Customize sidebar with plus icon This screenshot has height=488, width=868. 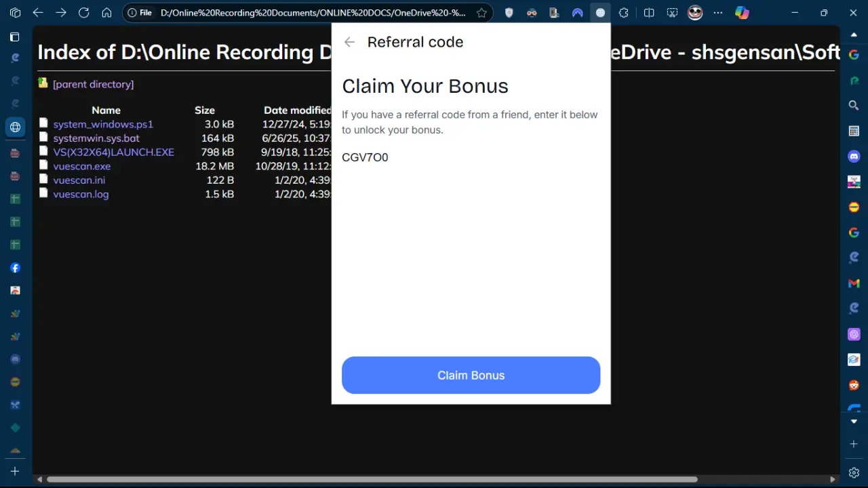[854, 444]
